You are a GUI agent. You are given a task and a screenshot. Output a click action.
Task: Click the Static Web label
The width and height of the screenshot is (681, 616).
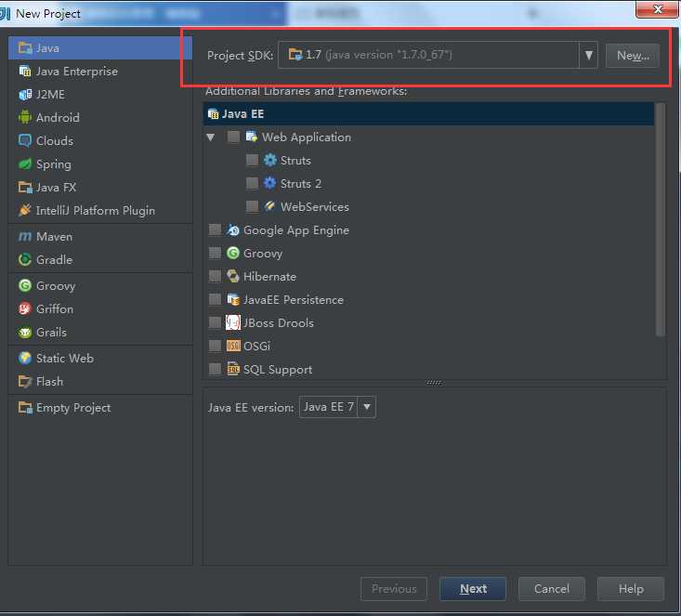point(65,358)
